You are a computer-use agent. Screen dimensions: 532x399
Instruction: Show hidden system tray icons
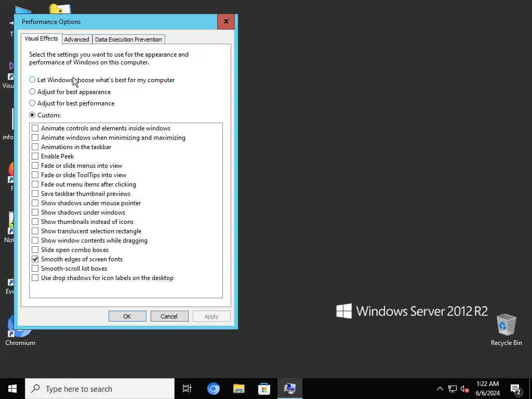click(x=440, y=389)
